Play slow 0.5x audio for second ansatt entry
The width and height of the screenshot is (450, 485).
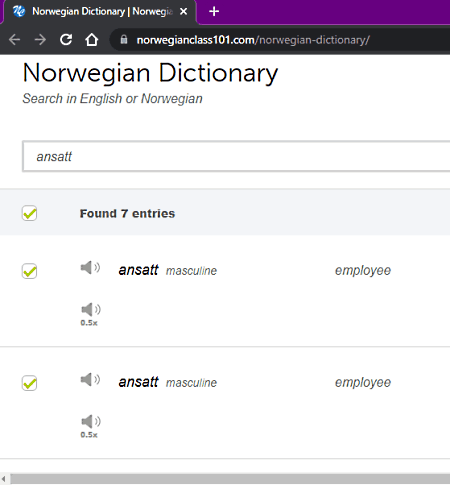point(90,426)
